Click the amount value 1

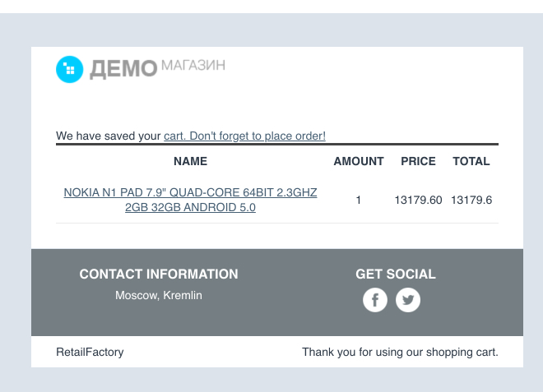(x=359, y=200)
